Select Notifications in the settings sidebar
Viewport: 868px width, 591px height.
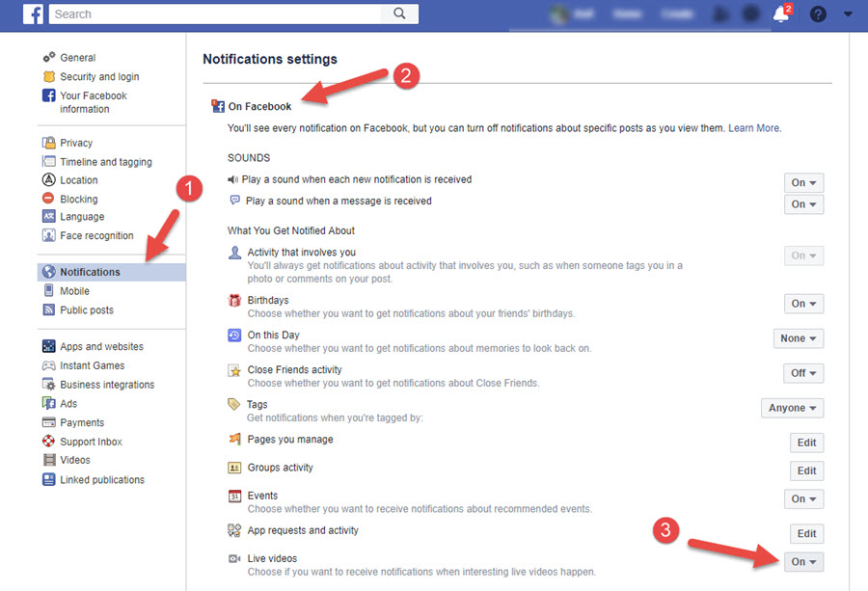tap(111, 272)
